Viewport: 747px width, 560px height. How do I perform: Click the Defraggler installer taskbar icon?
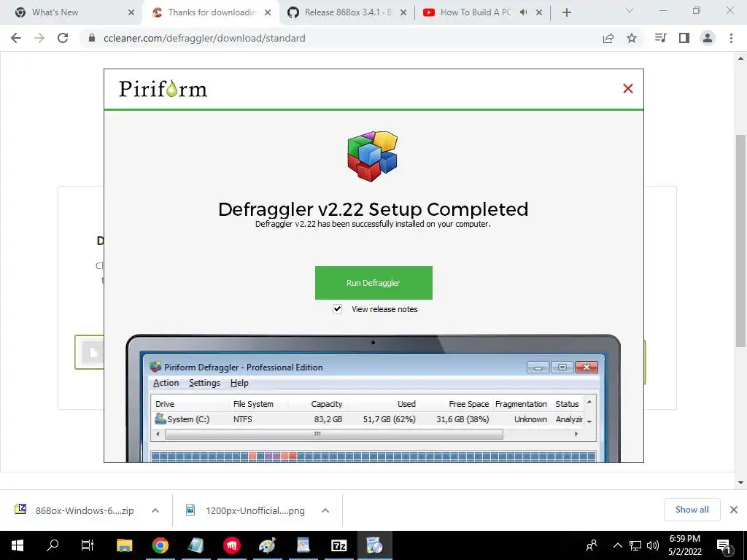point(374,545)
